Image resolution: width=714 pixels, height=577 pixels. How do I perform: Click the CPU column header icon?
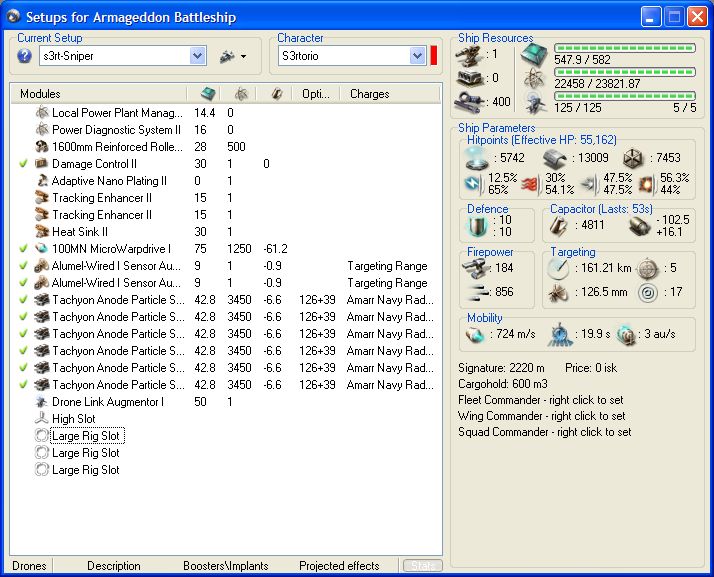pyautogui.click(x=208, y=94)
